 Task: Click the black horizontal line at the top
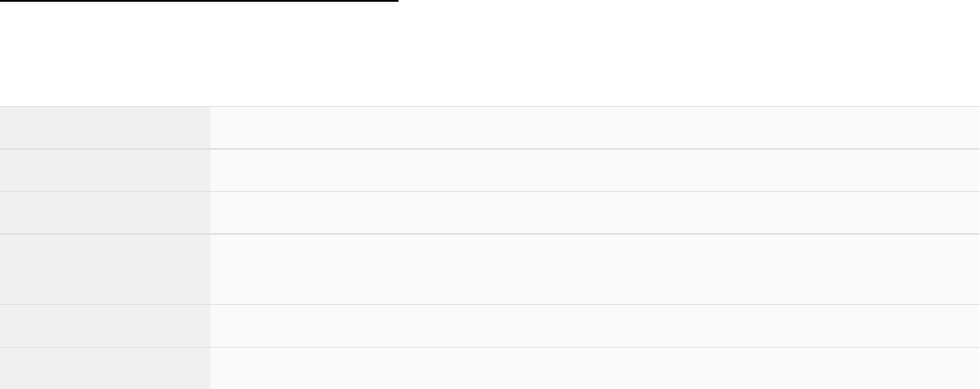click(199, 1)
